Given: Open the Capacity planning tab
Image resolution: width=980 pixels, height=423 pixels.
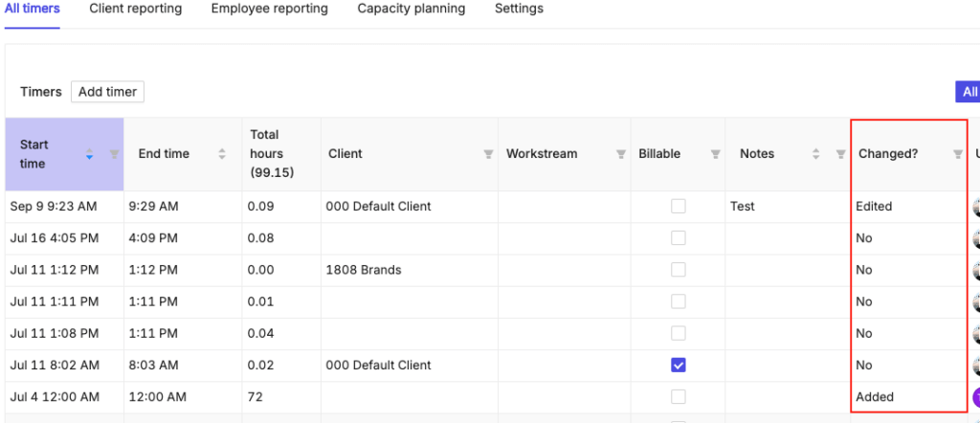Looking at the screenshot, I should click(411, 10).
